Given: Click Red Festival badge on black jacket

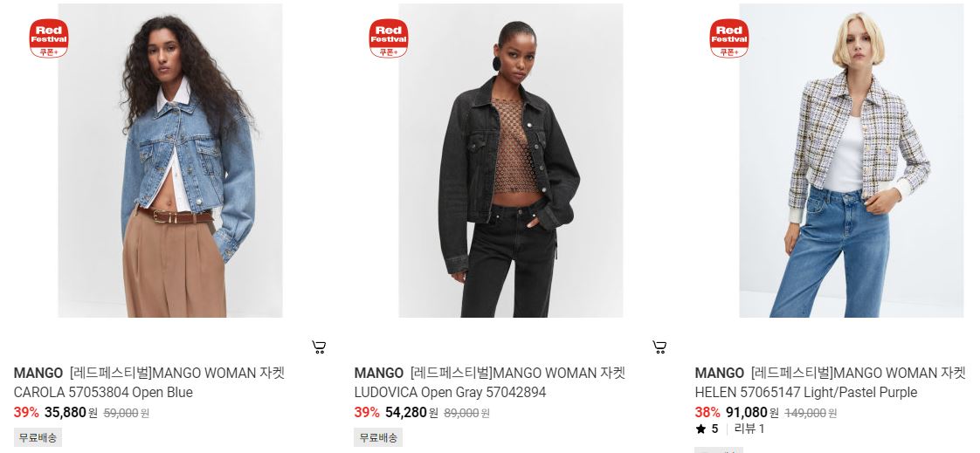Looking at the screenshot, I should (x=389, y=38).
